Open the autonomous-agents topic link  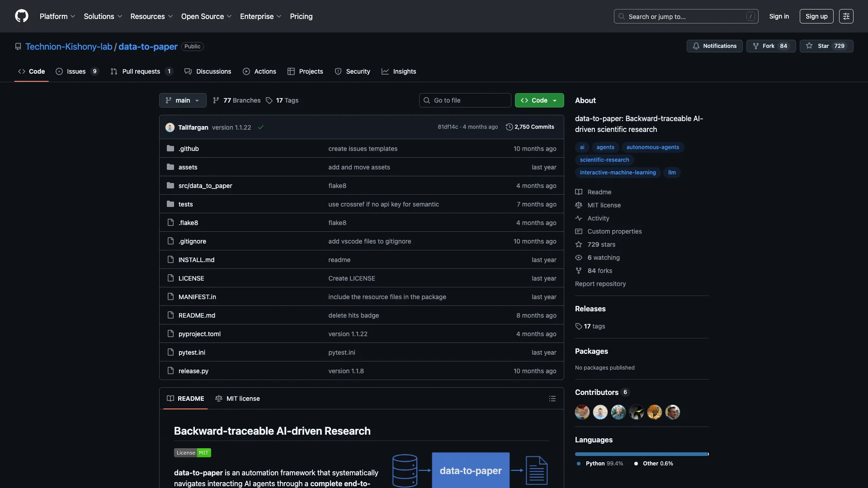click(x=652, y=147)
